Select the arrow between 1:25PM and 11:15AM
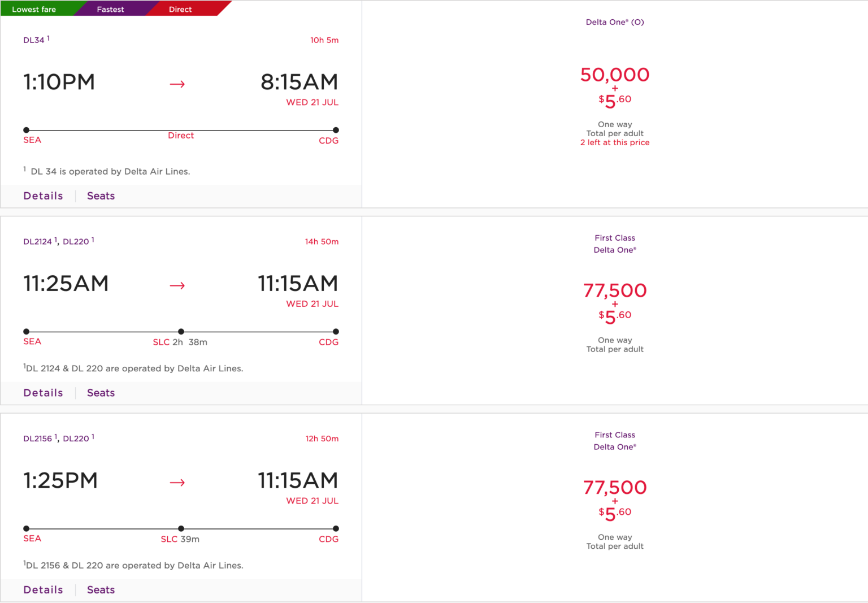The height and width of the screenshot is (603, 868). coord(177,482)
